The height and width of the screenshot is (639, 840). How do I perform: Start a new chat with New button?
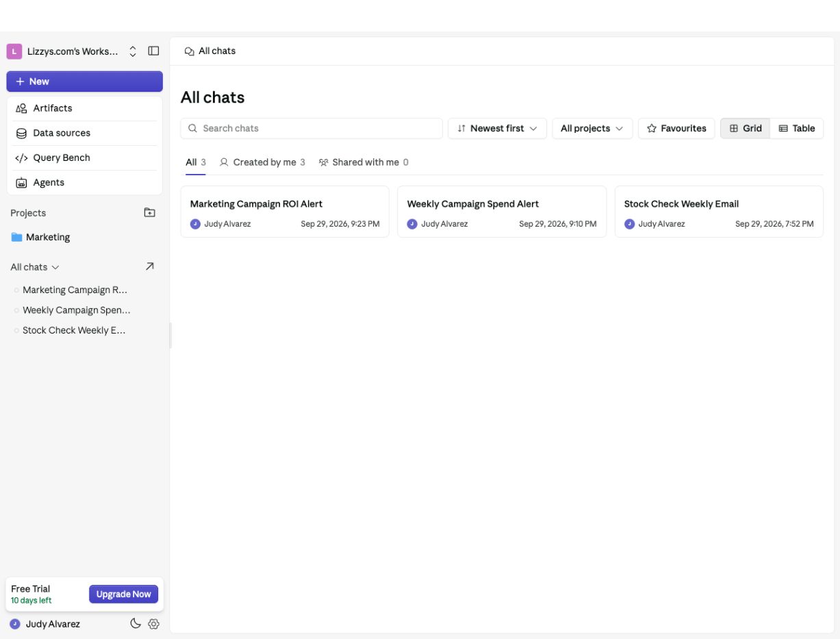(x=85, y=82)
